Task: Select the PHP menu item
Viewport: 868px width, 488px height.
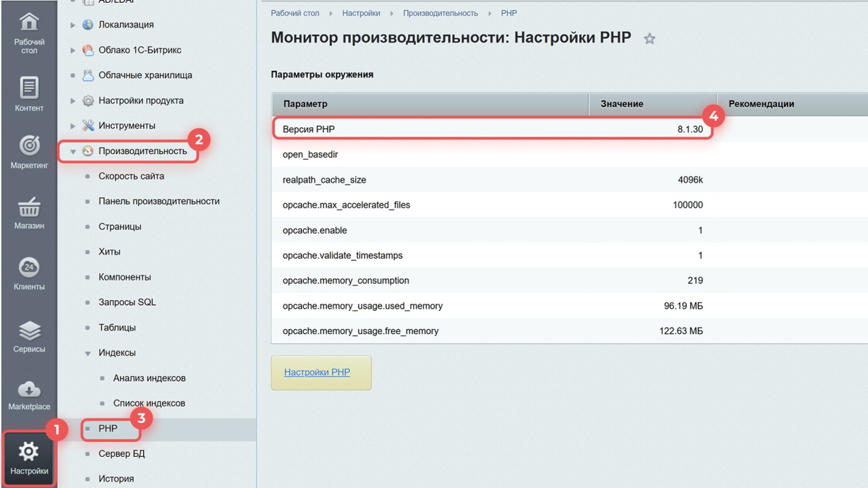Action: pyautogui.click(x=108, y=429)
